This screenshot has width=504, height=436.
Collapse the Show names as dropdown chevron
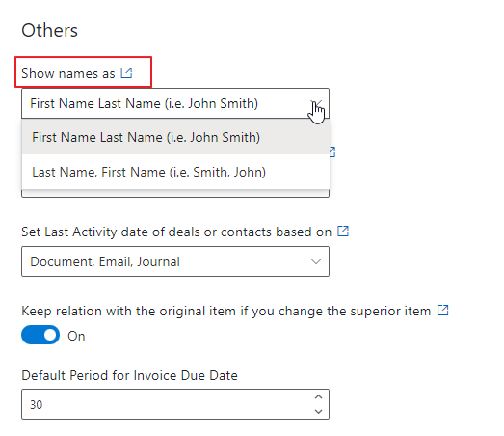(x=316, y=103)
